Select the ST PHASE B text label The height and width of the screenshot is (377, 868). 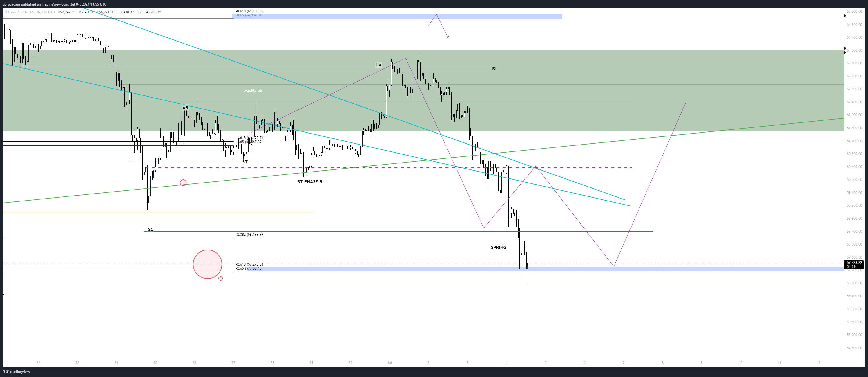(x=309, y=182)
